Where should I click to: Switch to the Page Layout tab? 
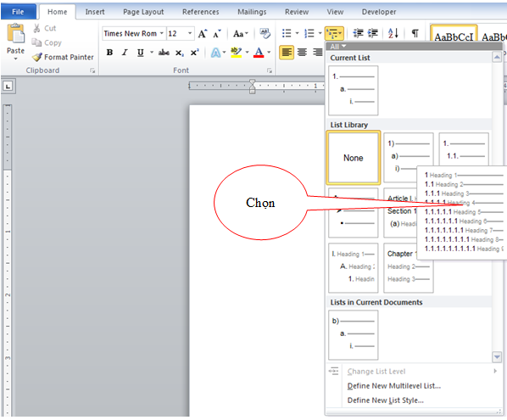coord(143,12)
